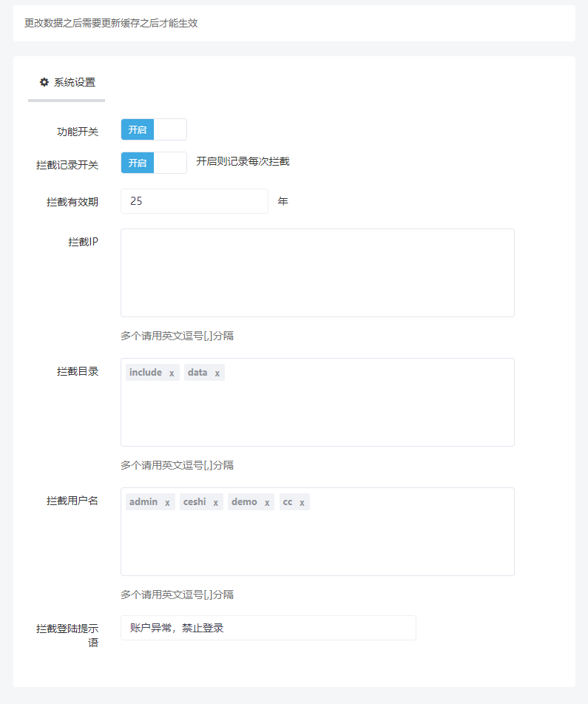Select the admin tag text
588x704 pixels.
[143, 502]
